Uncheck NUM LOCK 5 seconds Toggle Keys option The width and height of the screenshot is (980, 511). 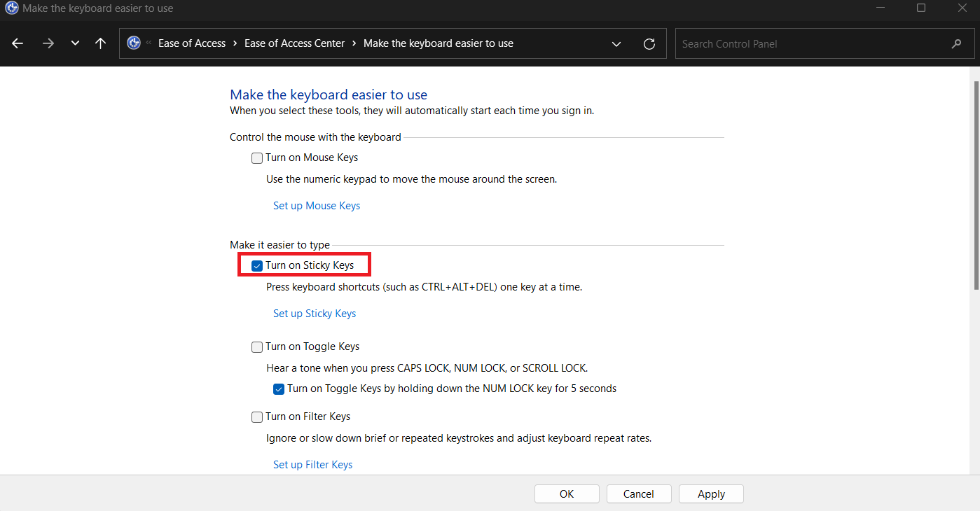pyautogui.click(x=279, y=388)
